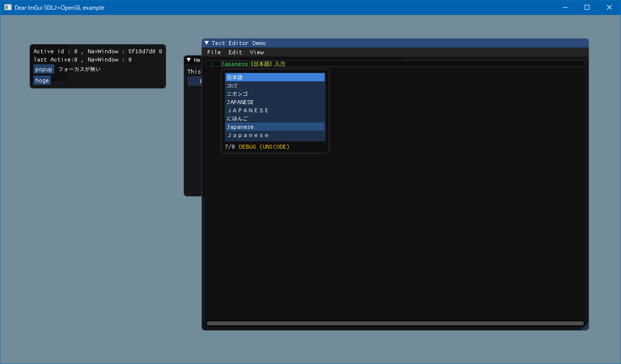Click the resize grip of Text Editor Demo
This screenshot has width=621, height=364.
[x=585, y=327]
